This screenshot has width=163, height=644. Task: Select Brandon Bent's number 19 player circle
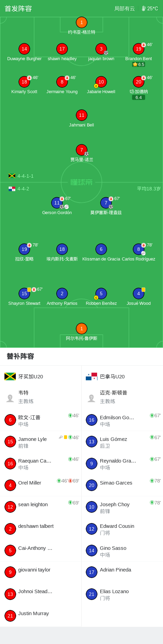click(139, 49)
